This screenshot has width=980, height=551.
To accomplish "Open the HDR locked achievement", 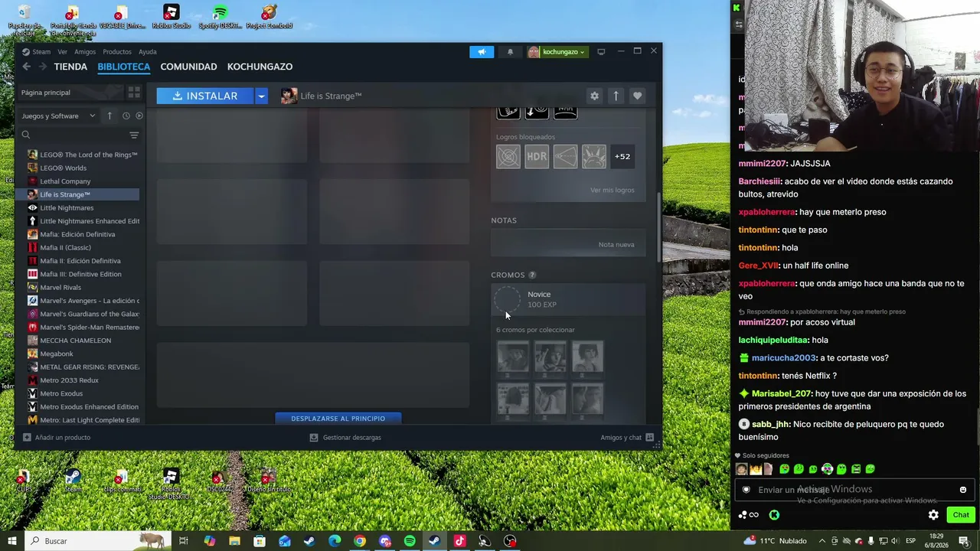I will click(537, 156).
